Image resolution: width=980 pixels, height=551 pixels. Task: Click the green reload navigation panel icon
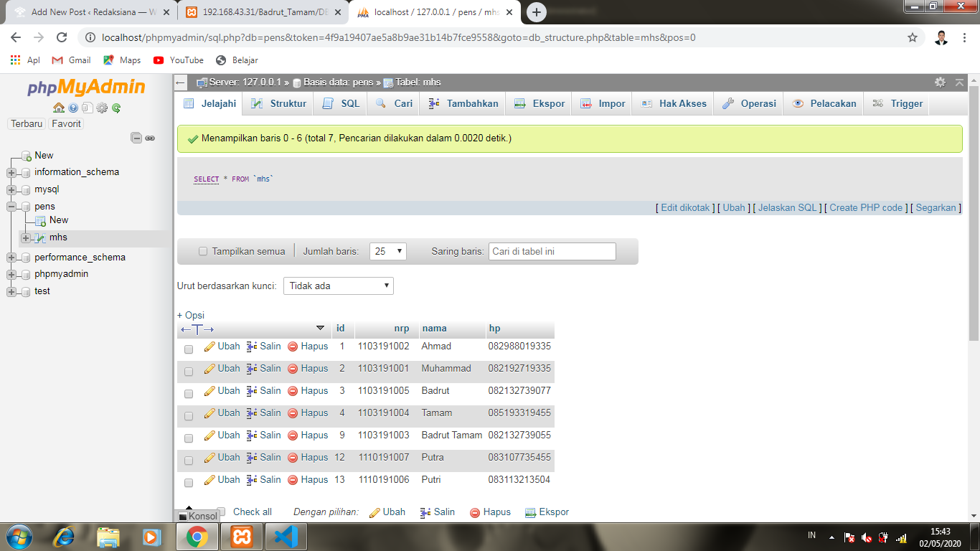coord(116,108)
